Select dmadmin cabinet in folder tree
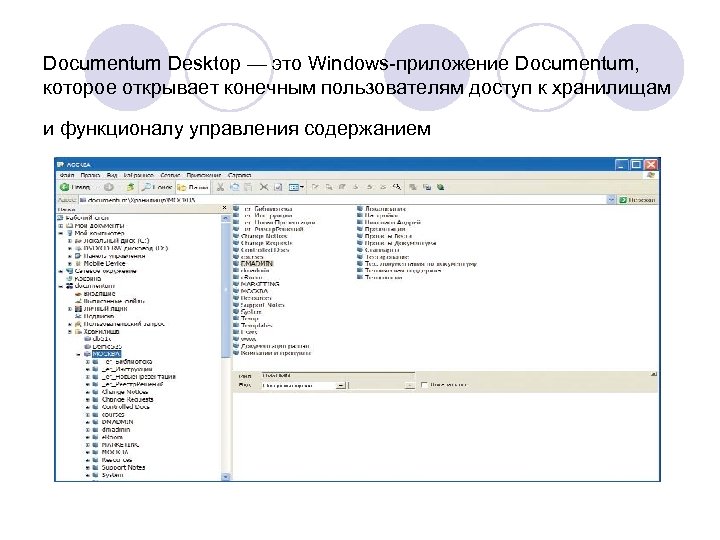 click(x=116, y=430)
